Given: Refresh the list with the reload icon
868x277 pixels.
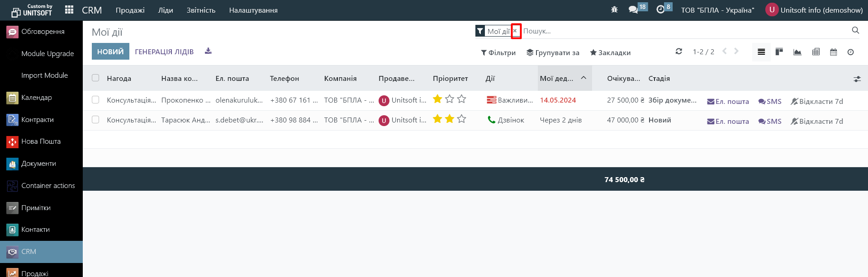Looking at the screenshot, I should [678, 52].
